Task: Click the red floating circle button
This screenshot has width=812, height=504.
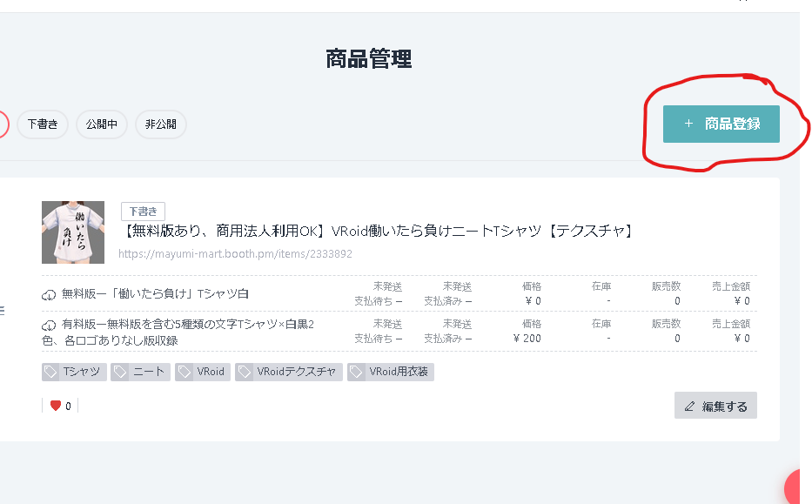Action: point(801,487)
